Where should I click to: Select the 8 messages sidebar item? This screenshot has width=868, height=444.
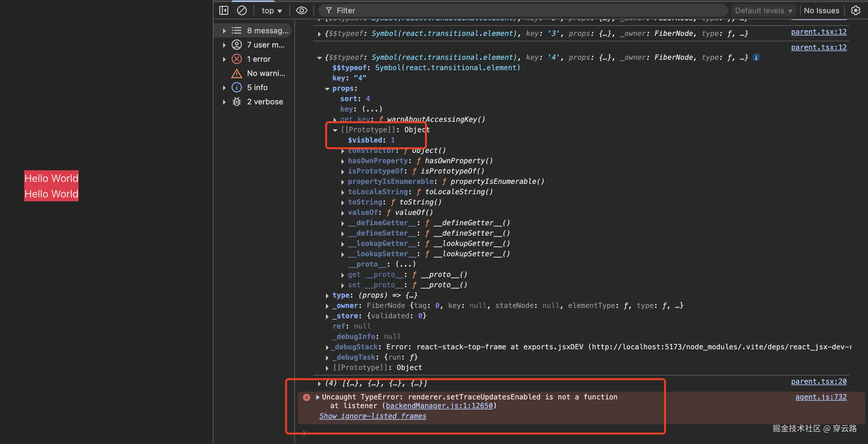[x=267, y=31]
